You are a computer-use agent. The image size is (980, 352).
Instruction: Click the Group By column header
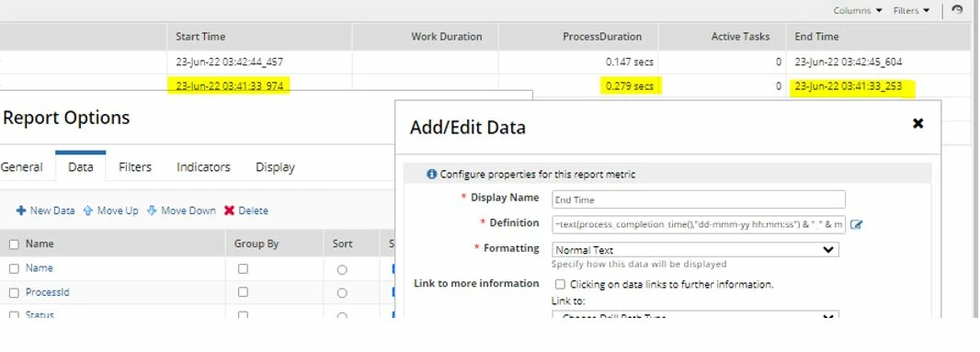pos(256,244)
